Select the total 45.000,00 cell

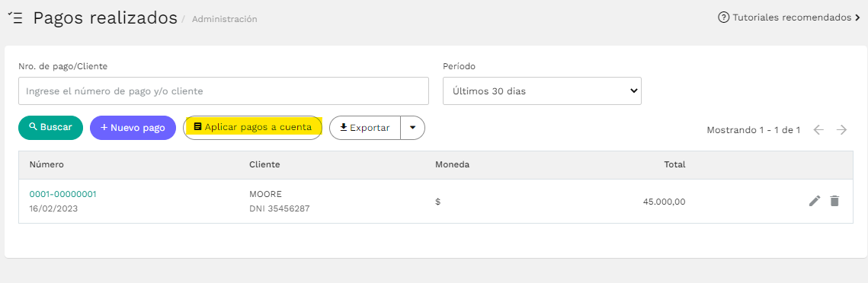coord(665,202)
